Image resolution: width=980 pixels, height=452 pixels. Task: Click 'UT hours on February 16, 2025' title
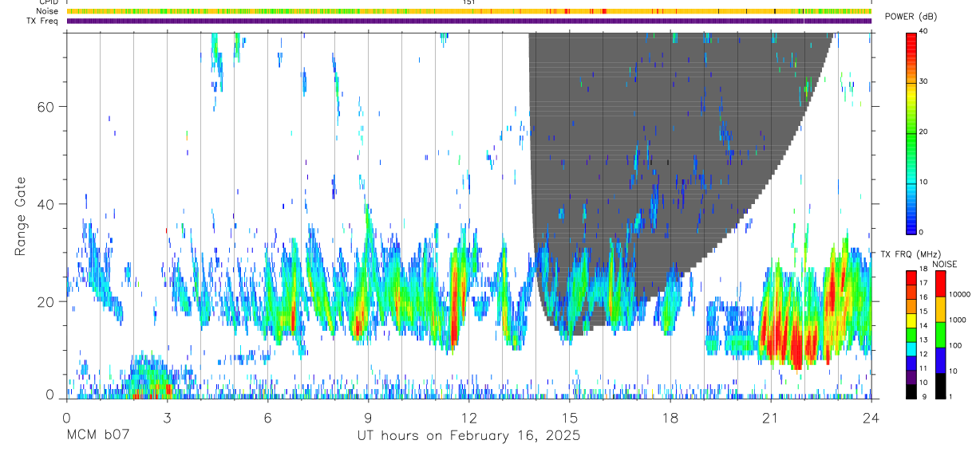point(468,436)
